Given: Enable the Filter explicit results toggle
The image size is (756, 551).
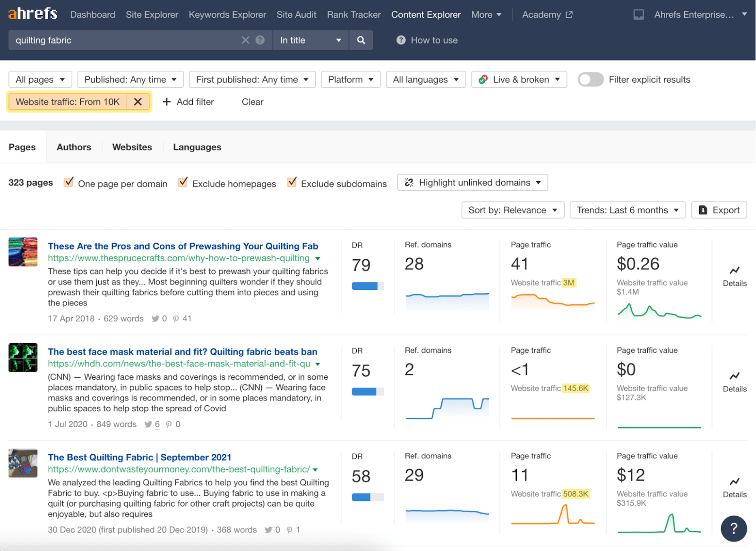Looking at the screenshot, I should tap(590, 79).
